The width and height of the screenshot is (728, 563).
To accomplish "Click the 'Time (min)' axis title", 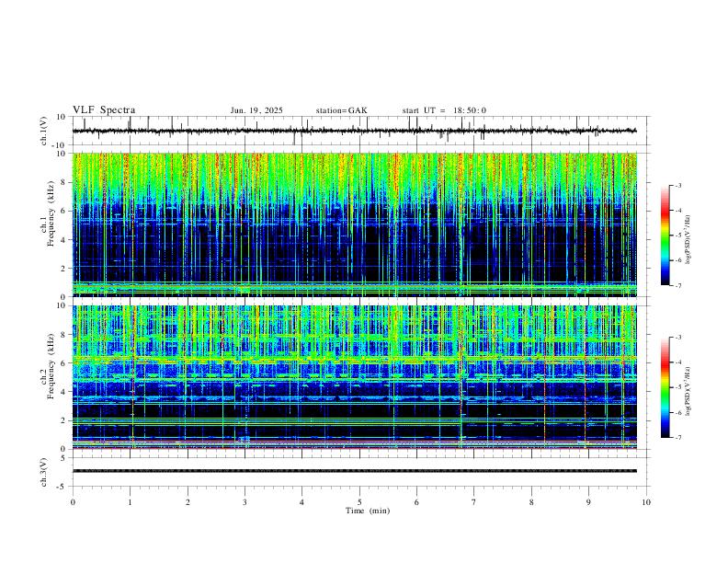I will (368, 511).
